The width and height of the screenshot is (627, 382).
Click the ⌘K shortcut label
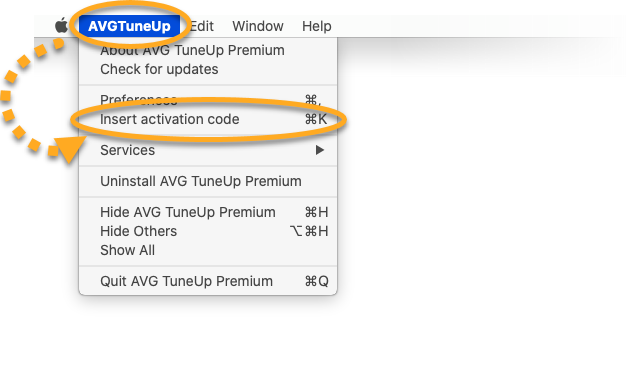[316, 119]
